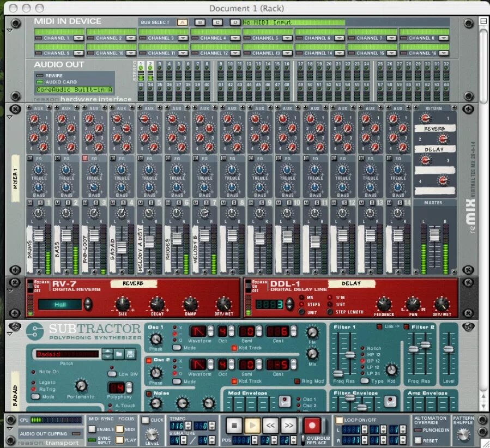Click the Reset button under Automation Override

pos(417,440)
